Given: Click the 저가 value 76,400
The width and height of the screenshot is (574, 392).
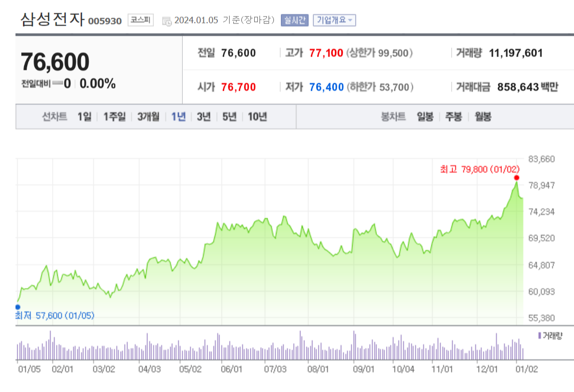Looking at the screenshot, I should [x=327, y=87].
